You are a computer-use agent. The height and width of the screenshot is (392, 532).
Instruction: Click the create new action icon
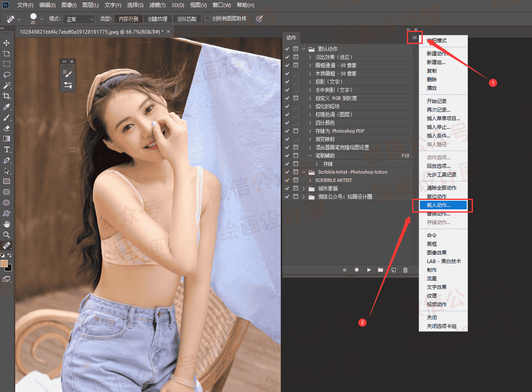coord(393,270)
